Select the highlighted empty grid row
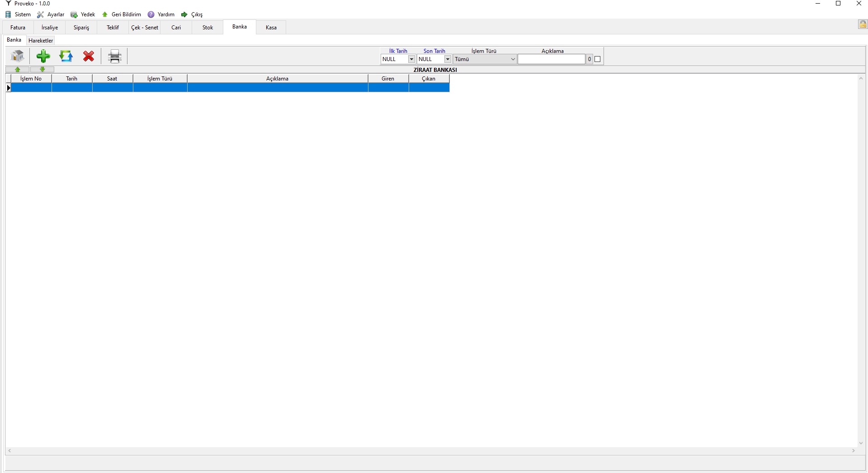The image size is (868, 473). point(230,88)
